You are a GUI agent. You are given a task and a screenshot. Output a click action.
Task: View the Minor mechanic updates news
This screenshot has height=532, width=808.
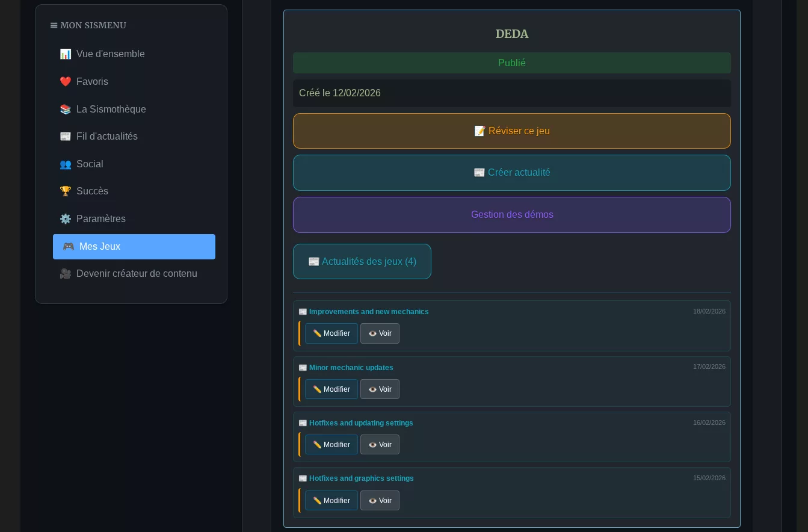pos(380,389)
